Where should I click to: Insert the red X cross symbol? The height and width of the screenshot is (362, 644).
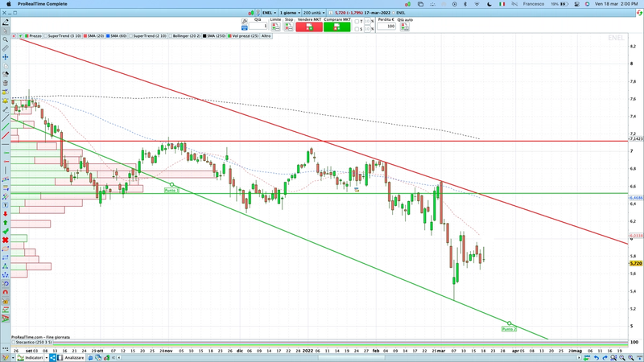(6, 240)
